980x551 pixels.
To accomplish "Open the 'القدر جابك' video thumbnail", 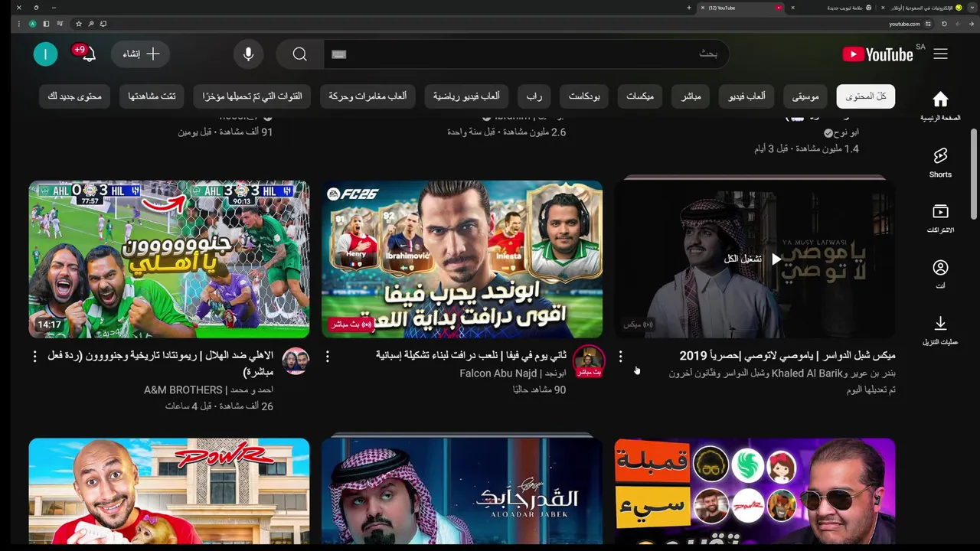I will 462,491.
